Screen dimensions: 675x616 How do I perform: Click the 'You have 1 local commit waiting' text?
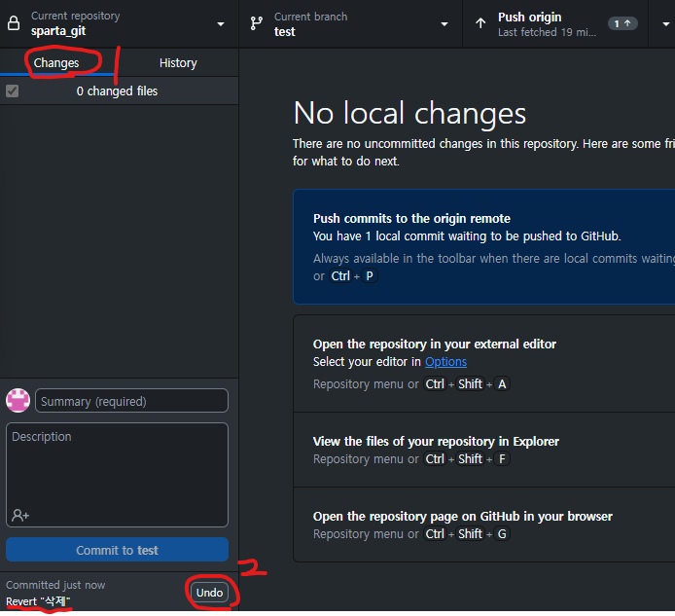point(467,236)
